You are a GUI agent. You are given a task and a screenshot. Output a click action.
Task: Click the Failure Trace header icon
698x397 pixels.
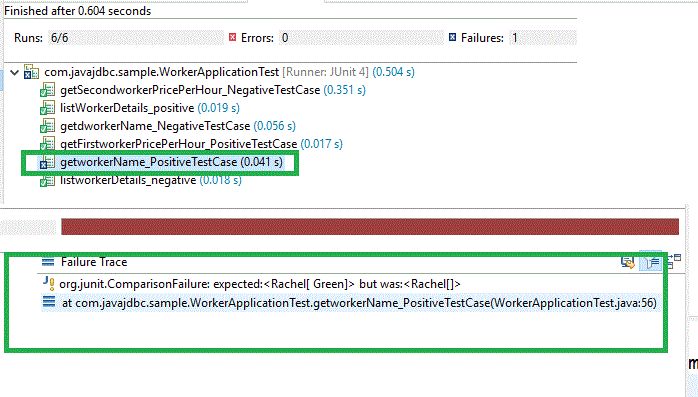pyautogui.click(x=48, y=262)
